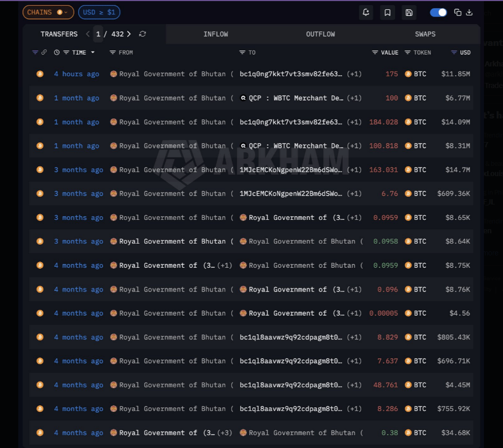Create a new transfer alert
This screenshot has width=503, height=448.
[x=366, y=12]
